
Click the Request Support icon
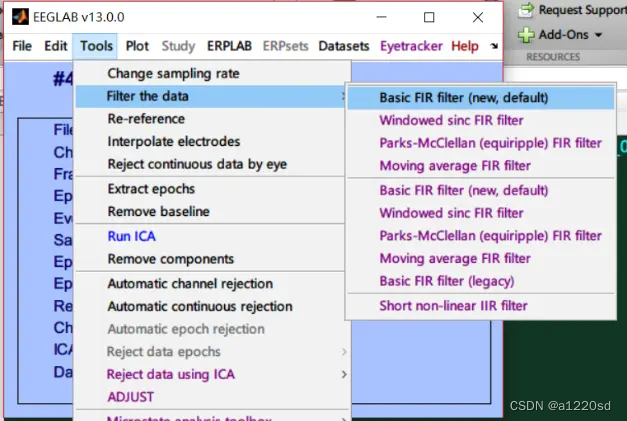tap(526, 10)
